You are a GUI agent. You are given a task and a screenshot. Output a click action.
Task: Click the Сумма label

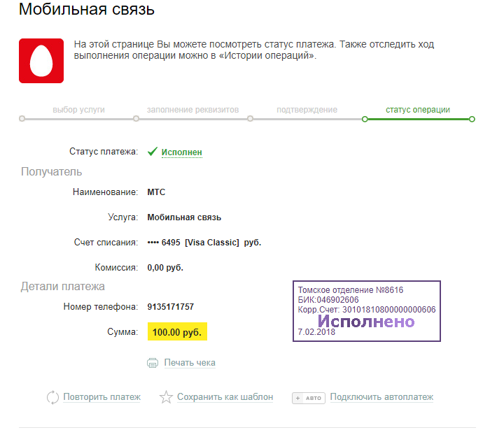(122, 331)
